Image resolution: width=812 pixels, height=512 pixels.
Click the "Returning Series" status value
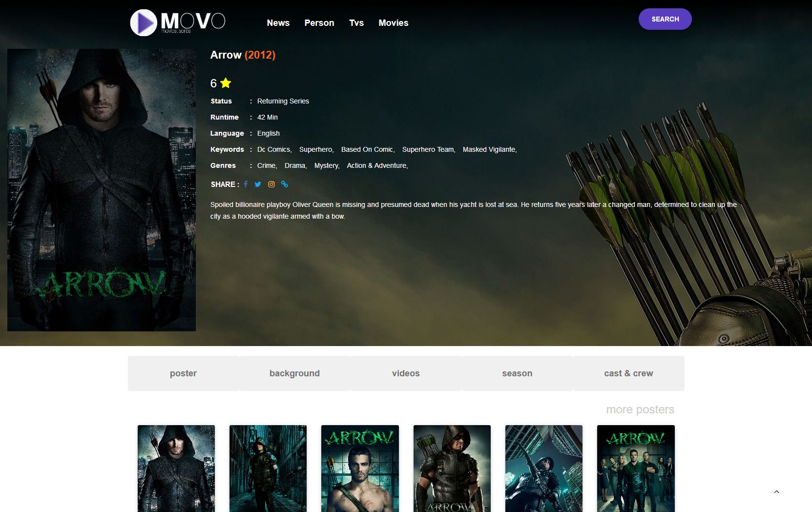[283, 101]
